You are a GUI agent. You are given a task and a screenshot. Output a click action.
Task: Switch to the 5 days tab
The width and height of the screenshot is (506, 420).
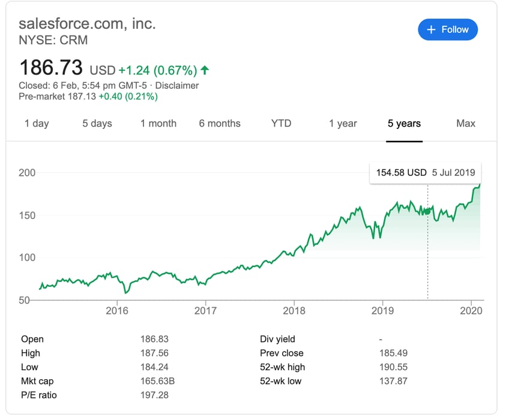coord(97,123)
